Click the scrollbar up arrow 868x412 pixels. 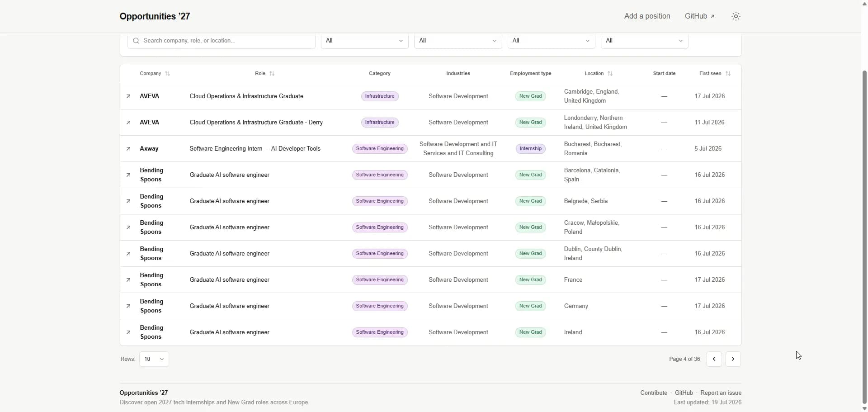pyautogui.click(x=864, y=4)
